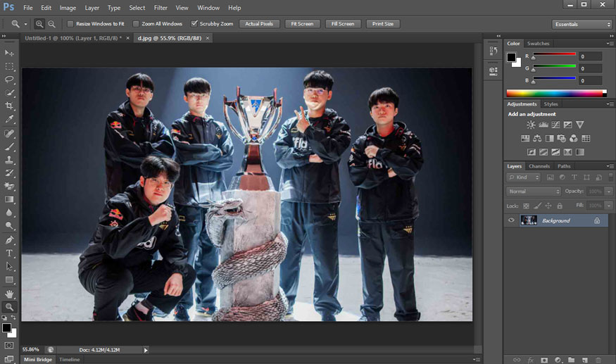Click the Fit Screen button
616x364 pixels.
point(302,24)
